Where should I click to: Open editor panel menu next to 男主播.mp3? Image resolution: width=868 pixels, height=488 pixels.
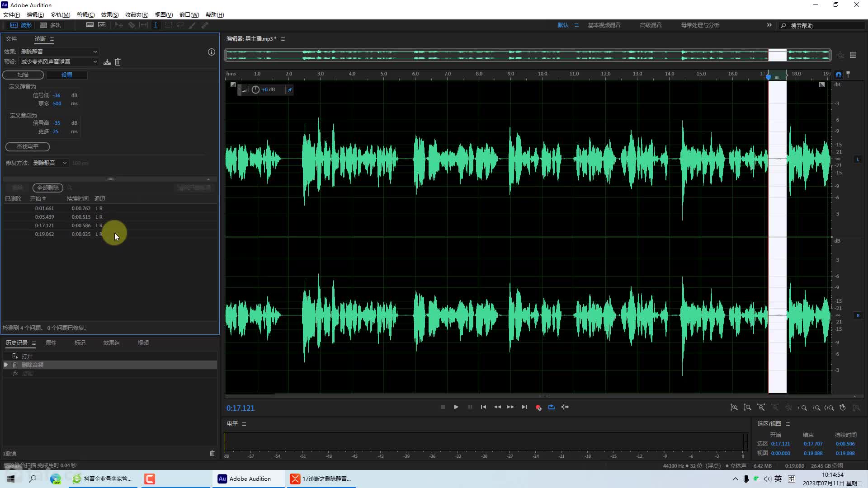(283, 39)
